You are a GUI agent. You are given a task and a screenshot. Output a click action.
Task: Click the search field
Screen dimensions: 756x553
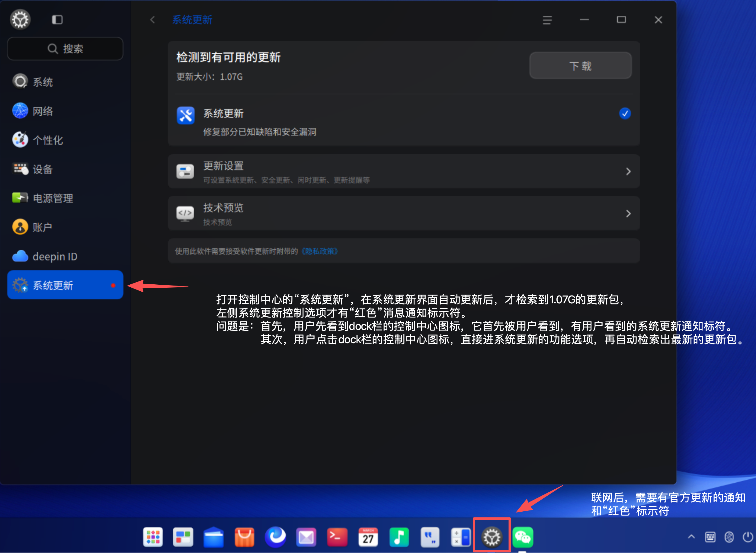pos(65,49)
